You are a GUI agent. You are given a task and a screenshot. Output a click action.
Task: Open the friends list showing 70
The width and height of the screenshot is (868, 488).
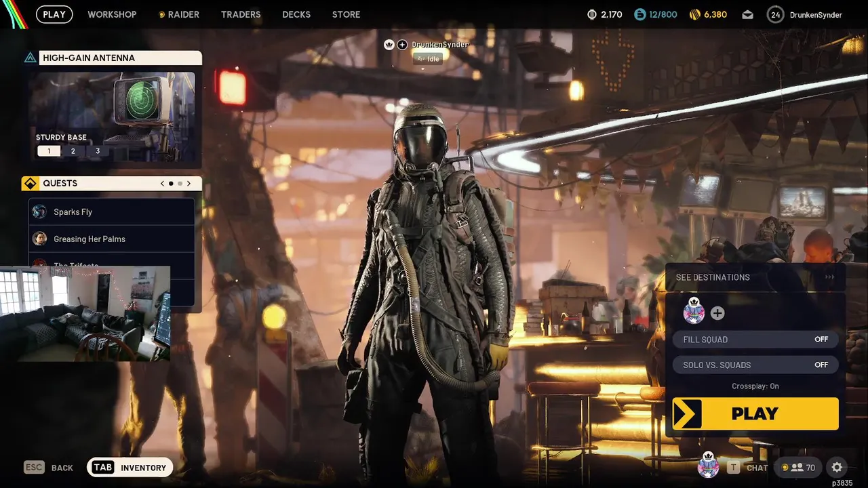(797, 468)
